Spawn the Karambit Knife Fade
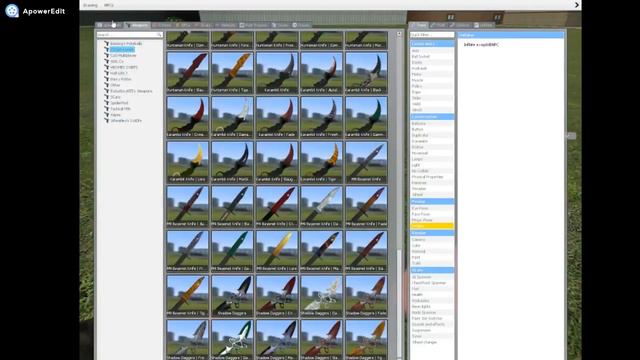Image resolution: width=640 pixels, height=360 pixels. 277,117
